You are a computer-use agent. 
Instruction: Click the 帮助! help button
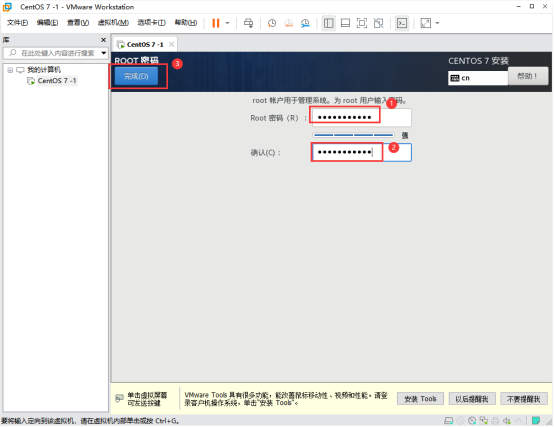coord(528,76)
